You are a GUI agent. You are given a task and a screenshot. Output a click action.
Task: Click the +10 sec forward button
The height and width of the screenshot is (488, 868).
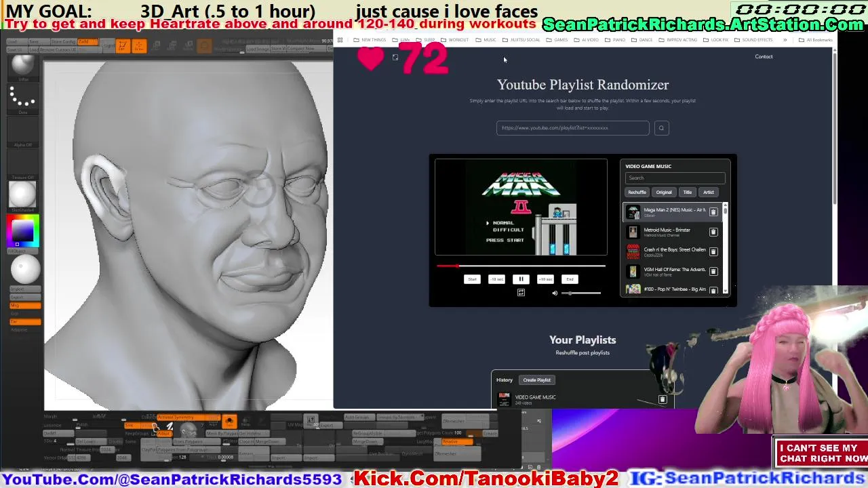coord(545,279)
